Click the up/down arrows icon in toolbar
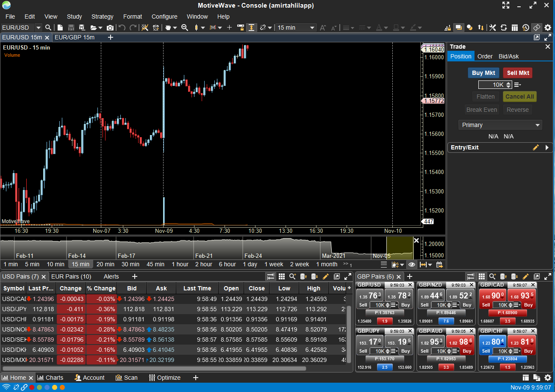This screenshot has width=555, height=392. click(x=481, y=28)
